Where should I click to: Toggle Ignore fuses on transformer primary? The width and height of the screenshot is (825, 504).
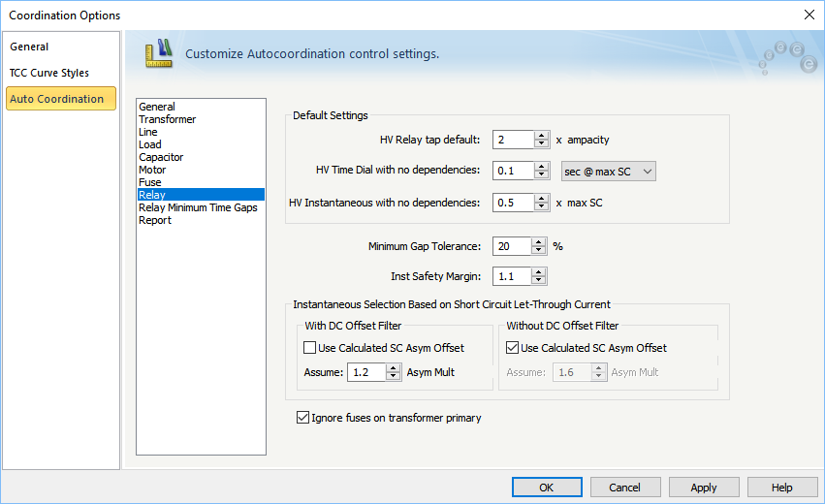click(303, 419)
